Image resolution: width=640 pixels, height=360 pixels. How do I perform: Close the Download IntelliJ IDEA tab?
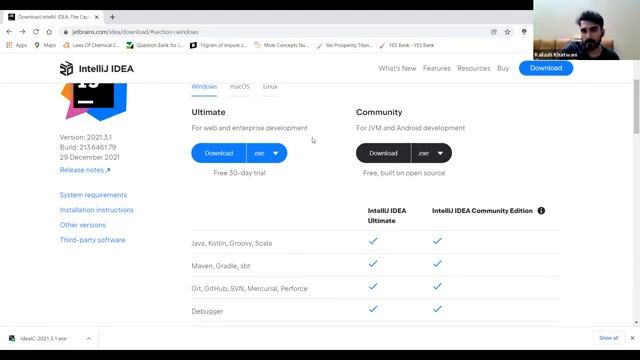click(96, 17)
